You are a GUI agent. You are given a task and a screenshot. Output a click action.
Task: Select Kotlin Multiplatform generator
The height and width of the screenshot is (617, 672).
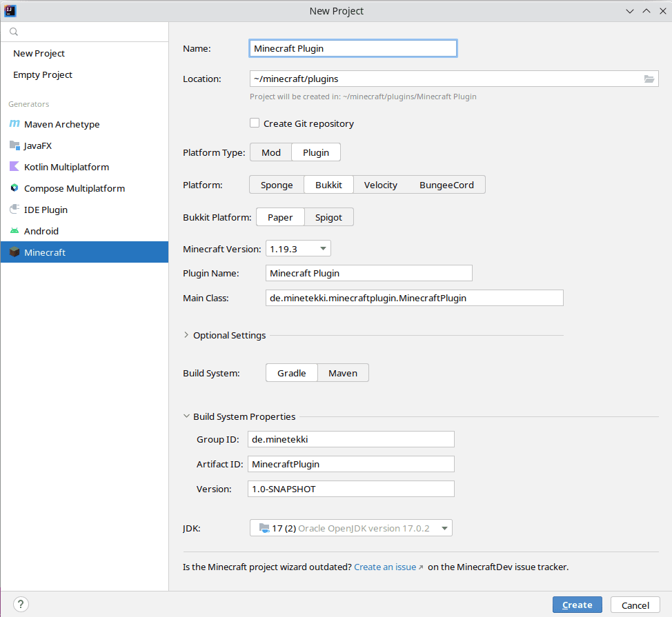pos(84,167)
